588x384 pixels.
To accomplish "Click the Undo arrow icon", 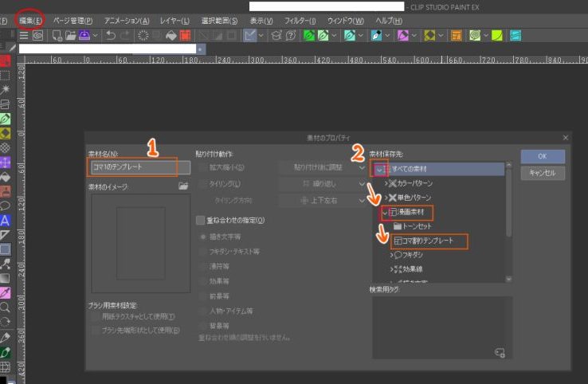I will pos(110,36).
